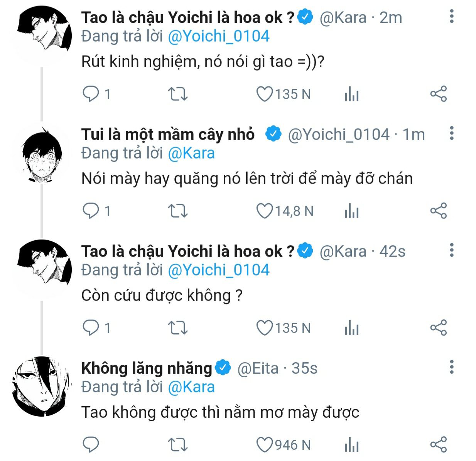Open more options on Eita's tweet

[x=452, y=367]
